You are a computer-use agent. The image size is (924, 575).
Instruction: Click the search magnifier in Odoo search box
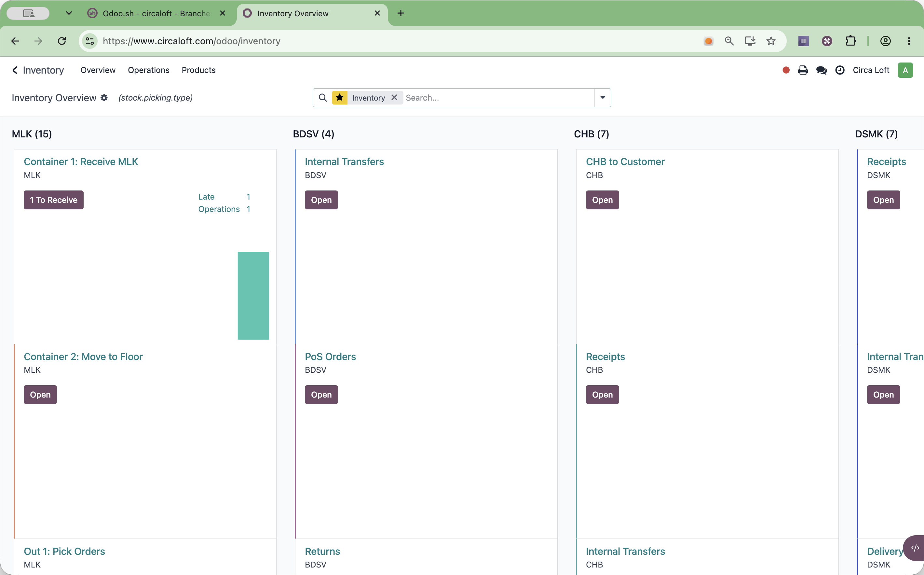point(322,98)
